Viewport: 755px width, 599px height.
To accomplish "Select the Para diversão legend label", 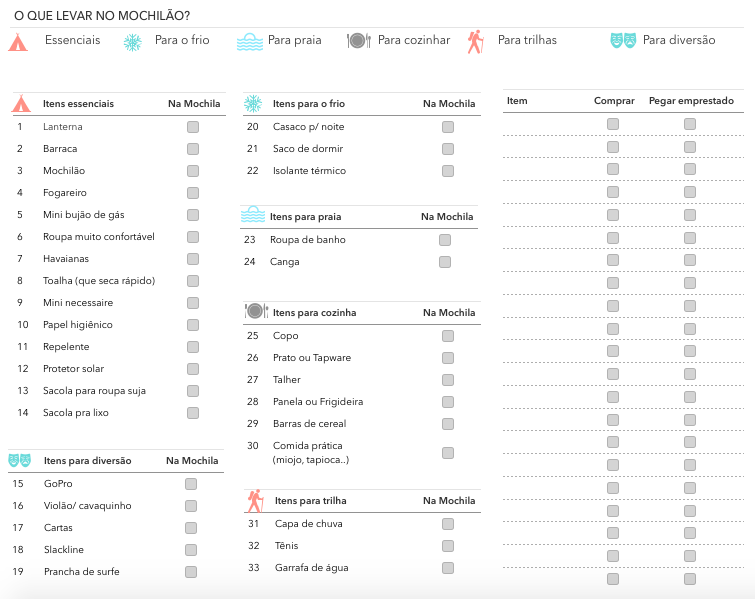I will tap(679, 40).
